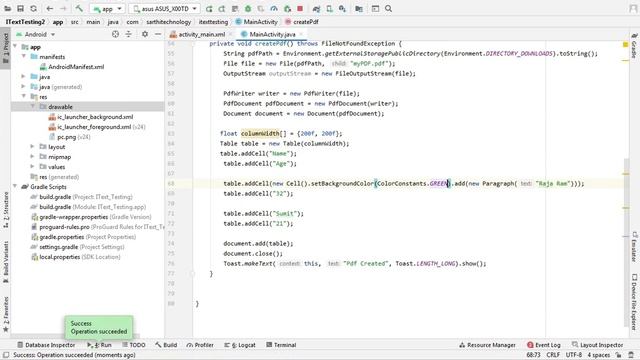Click the Sync Project with Gradle icon
The image size is (640, 360).
click(316, 8)
